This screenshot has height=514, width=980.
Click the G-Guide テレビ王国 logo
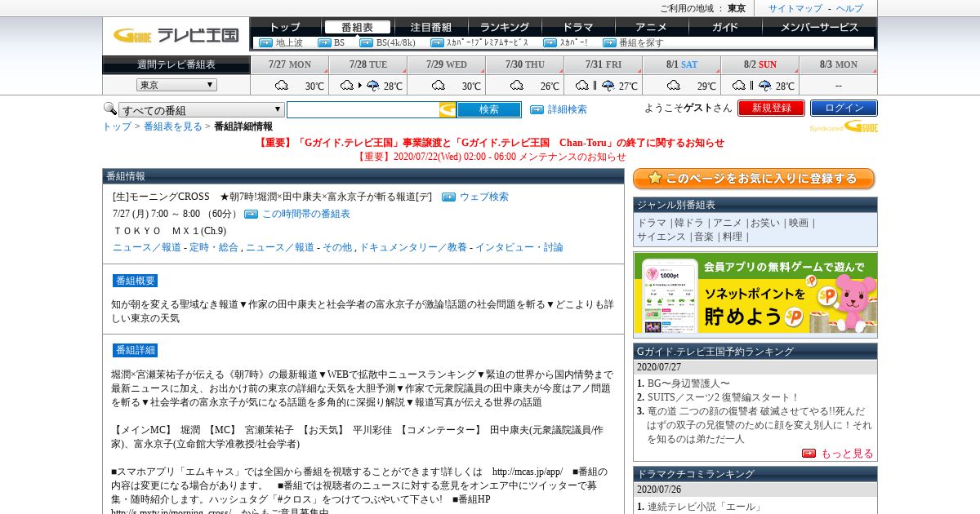[x=176, y=34]
